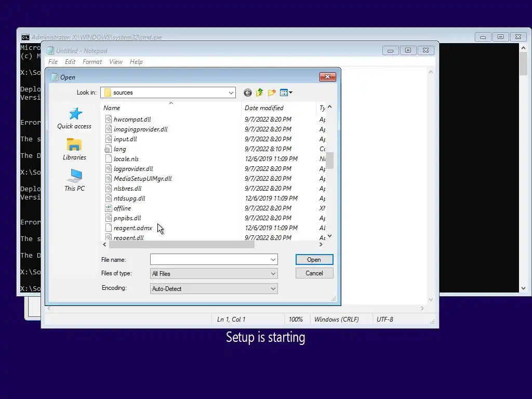Click into the File name input field

click(x=210, y=260)
